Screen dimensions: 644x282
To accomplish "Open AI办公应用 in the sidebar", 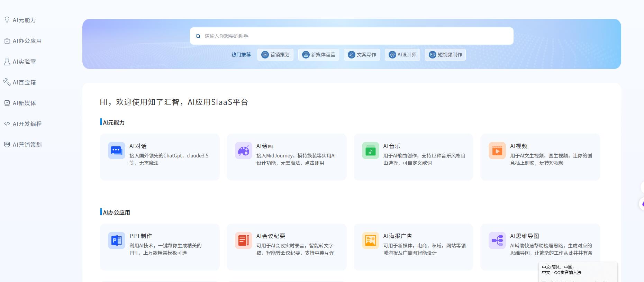I will [27, 41].
